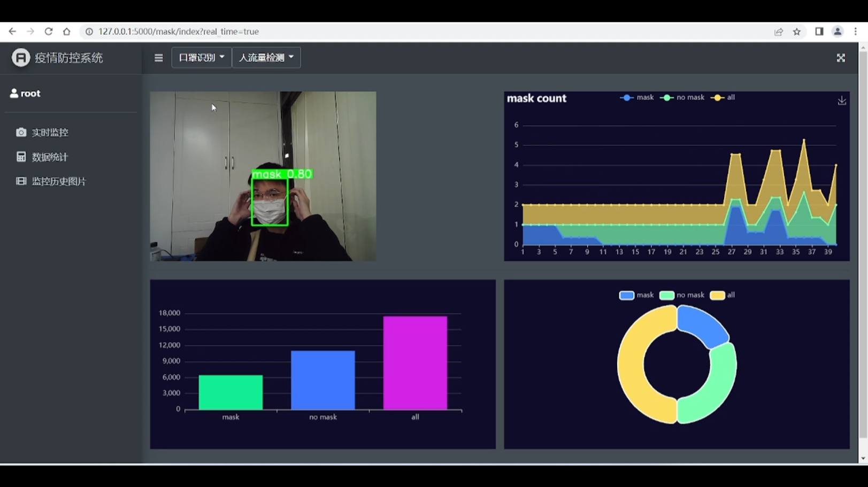Toggle sidebar with hamburger menu icon

pos(158,58)
